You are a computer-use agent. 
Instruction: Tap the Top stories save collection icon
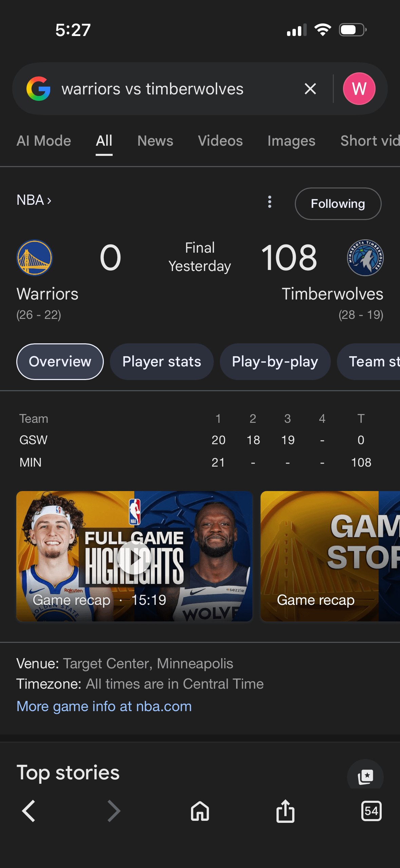tap(365, 776)
